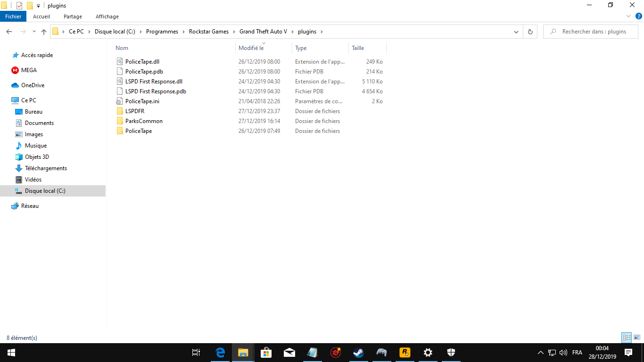Screen dimensions: 644x362
Task: Switch to large thumbnails view icon
Action: coord(636,337)
